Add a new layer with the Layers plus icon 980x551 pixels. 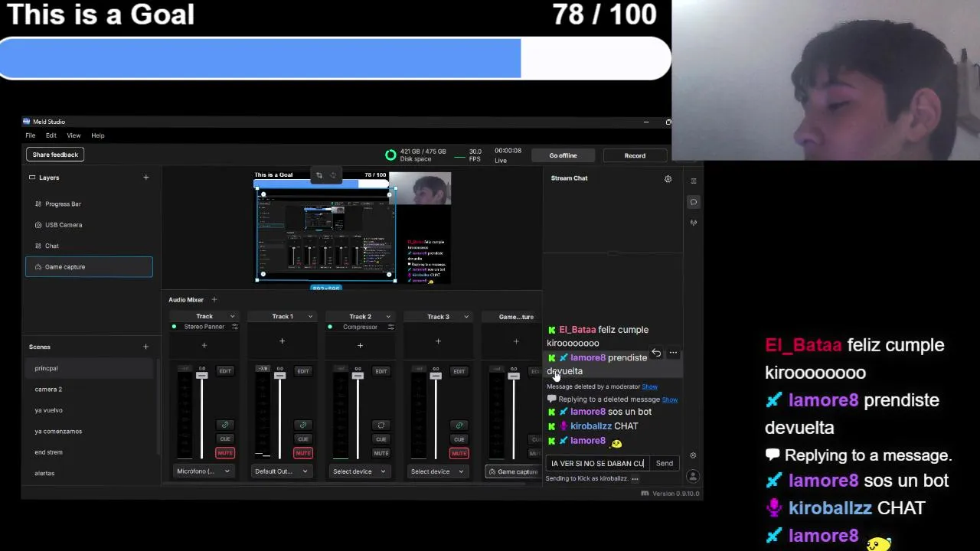145,178
